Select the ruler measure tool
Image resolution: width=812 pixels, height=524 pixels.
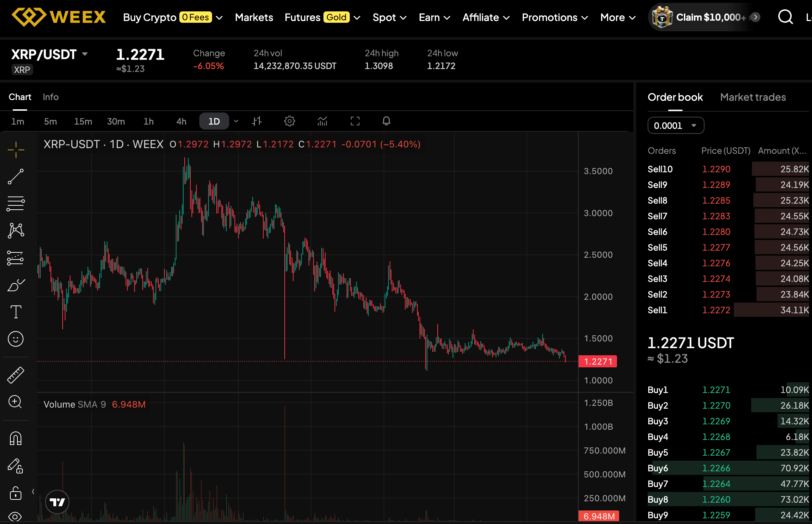click(x=16, y=375)
